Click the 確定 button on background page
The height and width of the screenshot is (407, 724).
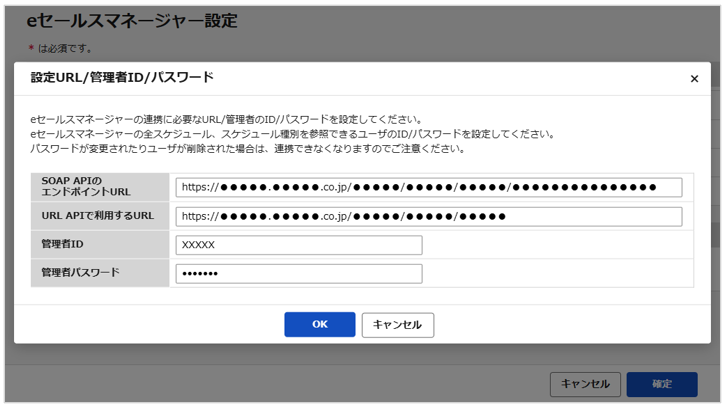point(662,384)
